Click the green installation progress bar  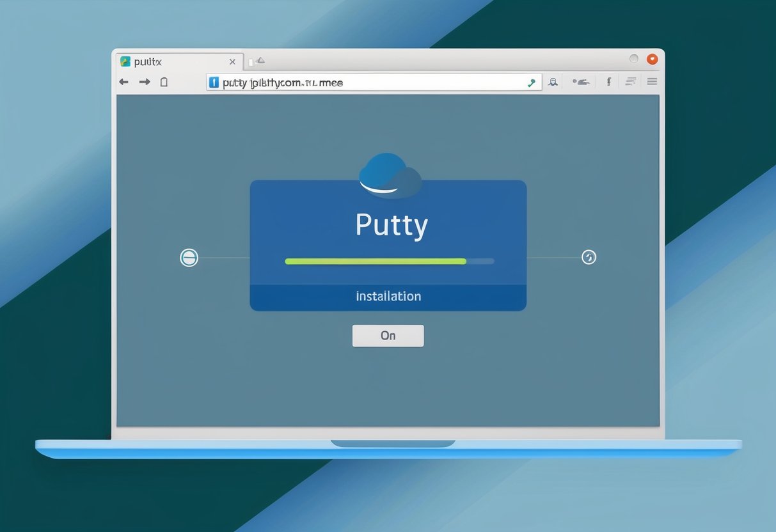pos(375,261)
